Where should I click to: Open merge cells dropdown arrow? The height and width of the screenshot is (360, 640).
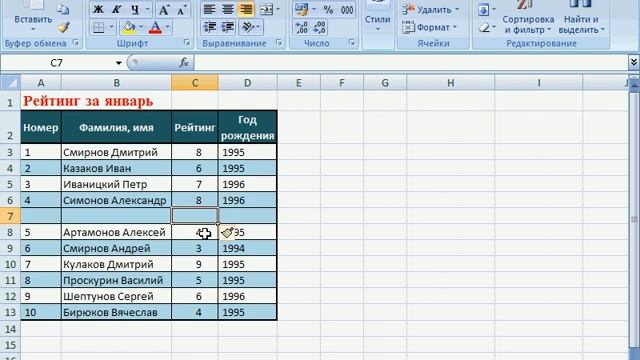point(278,9)
